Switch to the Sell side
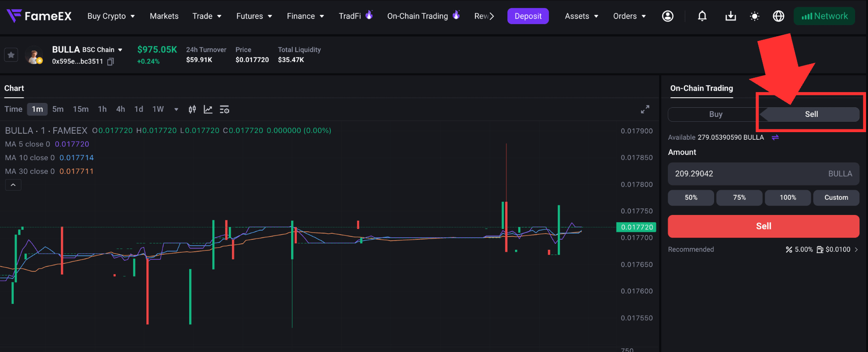The width and height of the screenshot is (868, 352). click(811, 114)
